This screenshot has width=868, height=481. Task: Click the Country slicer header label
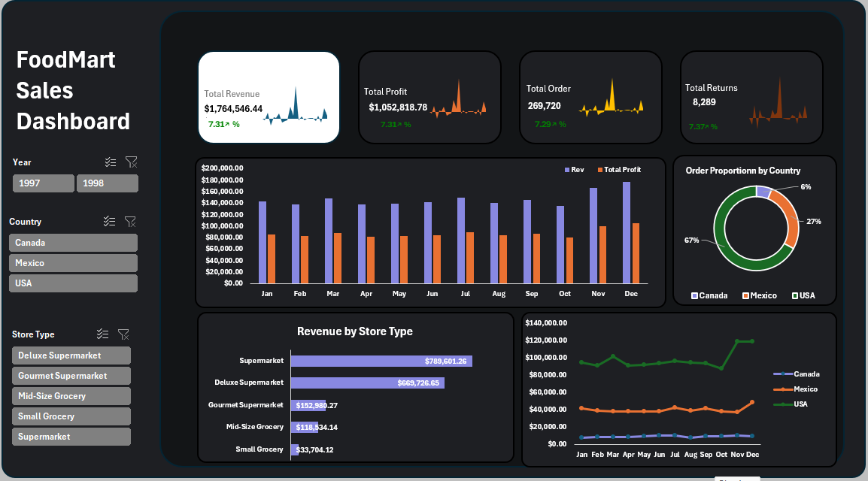pos(25,222)
